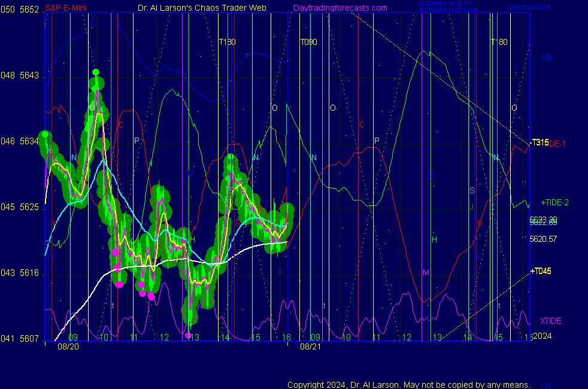The image size is (588, 389).
Task: Click the UB upper band label
Action: pos(546,57)
